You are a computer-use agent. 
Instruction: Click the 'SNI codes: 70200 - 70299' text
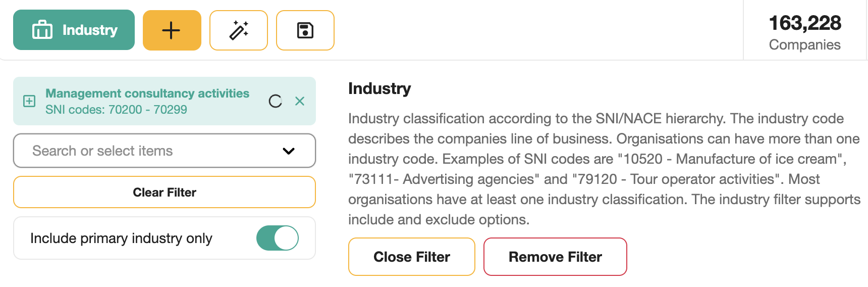click(x=116, y=110)
